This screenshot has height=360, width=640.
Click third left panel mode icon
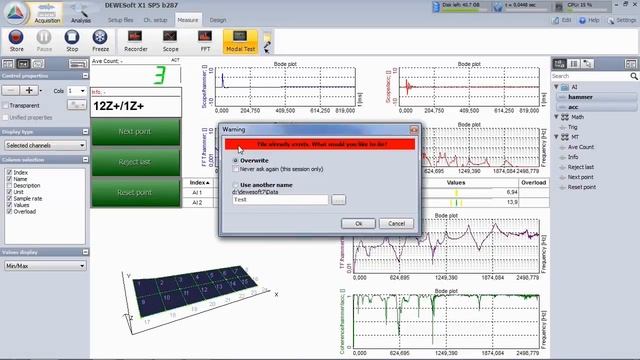click(x=38, y=64)
